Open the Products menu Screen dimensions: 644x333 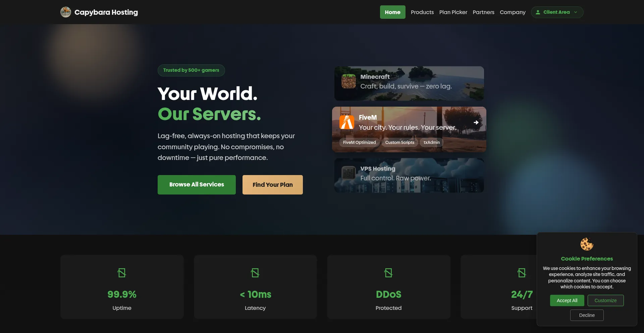[422, 12]
